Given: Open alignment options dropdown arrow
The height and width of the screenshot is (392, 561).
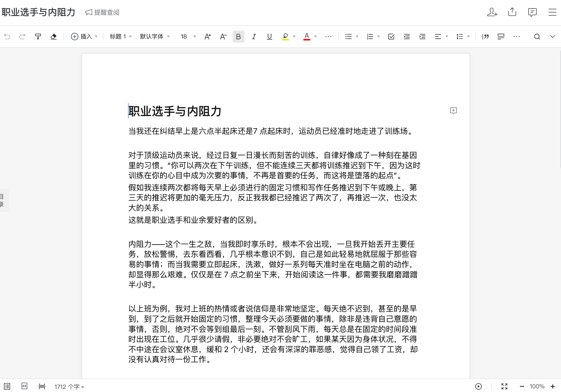Looking at the screenshot, I should pos(447,37).
